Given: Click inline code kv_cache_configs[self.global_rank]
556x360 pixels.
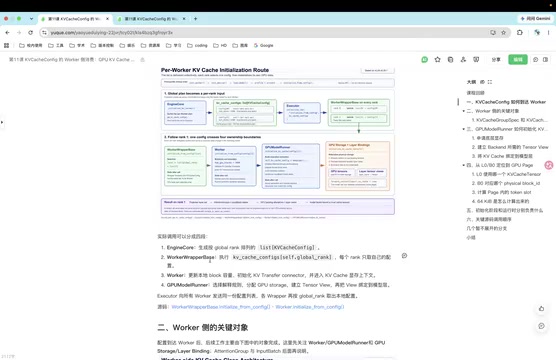Looking at the screenshot, I should pos(282,257).
